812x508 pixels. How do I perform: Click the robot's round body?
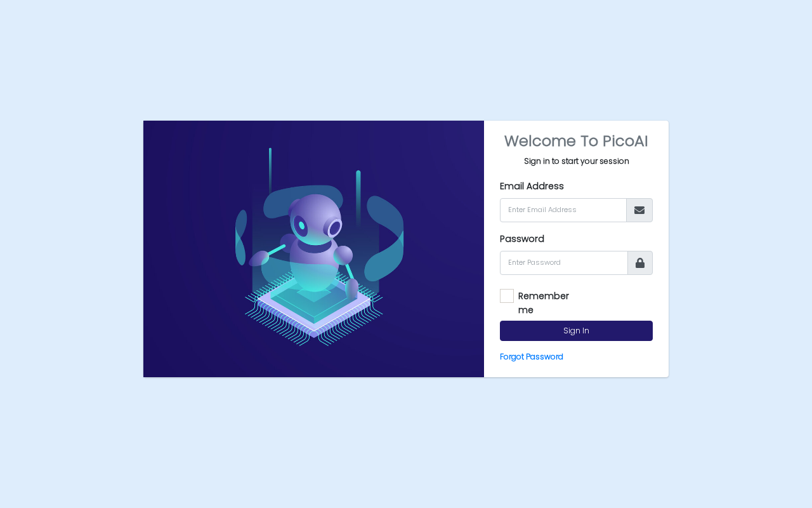pyautogui.click(x=314, y=267)
